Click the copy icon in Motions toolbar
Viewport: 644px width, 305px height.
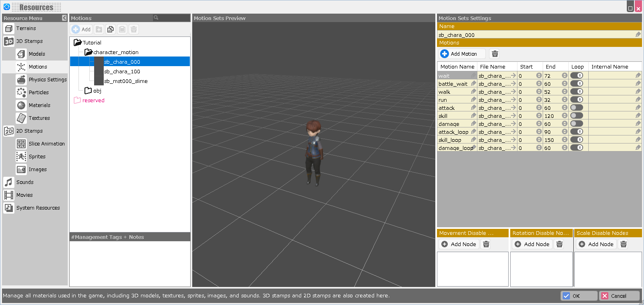(x=111, y=29)
